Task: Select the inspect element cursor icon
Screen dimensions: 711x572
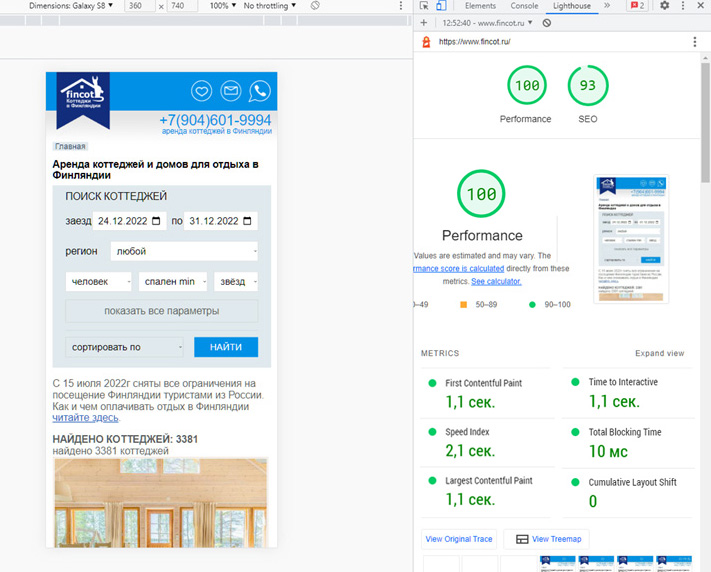Action: point(424,6)
